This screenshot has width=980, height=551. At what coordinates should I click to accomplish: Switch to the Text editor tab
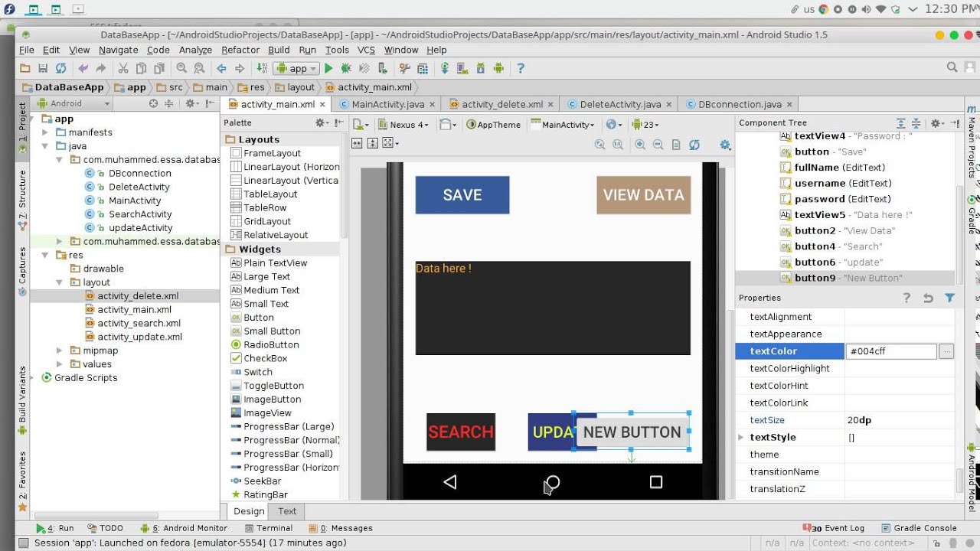[x=287, y=511]
